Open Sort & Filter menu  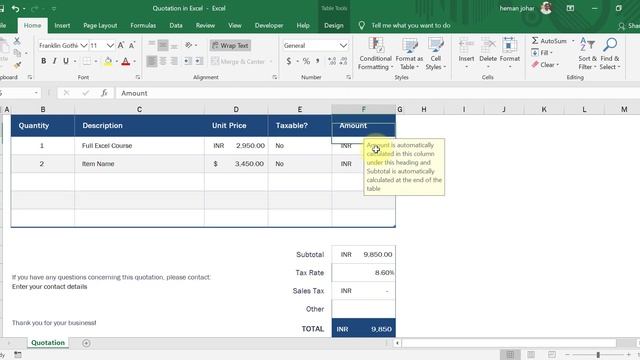point(587,54)
